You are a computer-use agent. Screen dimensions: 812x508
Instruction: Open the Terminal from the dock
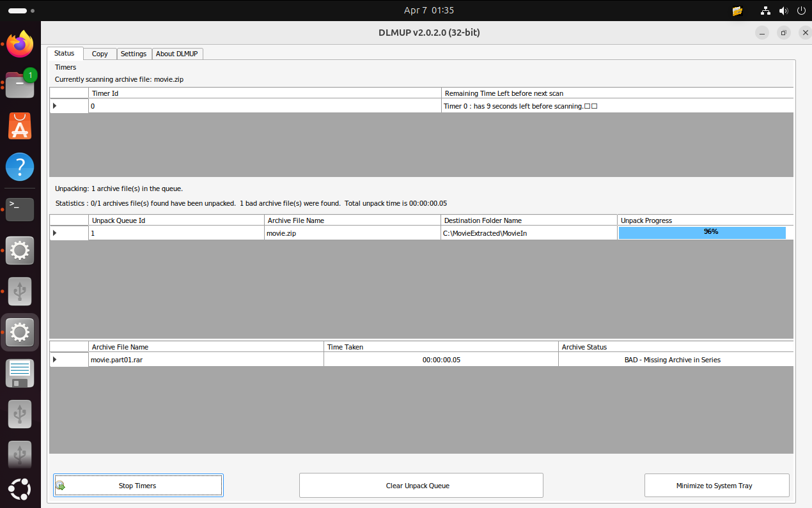[20, 209]
